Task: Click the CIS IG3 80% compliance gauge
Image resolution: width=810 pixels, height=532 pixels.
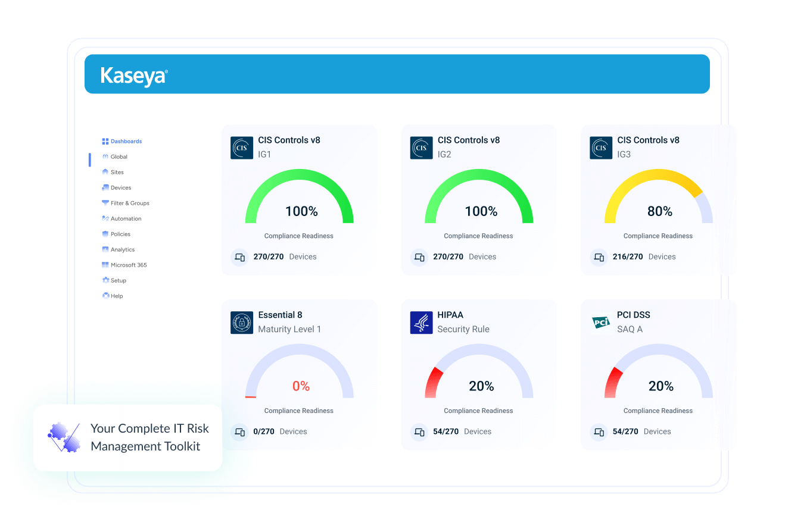Action: 659,196
